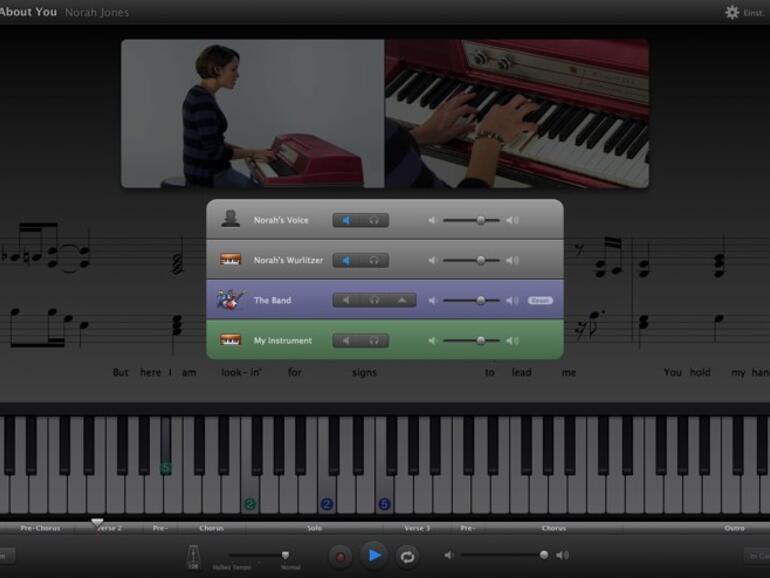Image resolution: width=770 pixels, height=578 pixels.
Task: Mute My Instrument track
Action: point(346,340)
